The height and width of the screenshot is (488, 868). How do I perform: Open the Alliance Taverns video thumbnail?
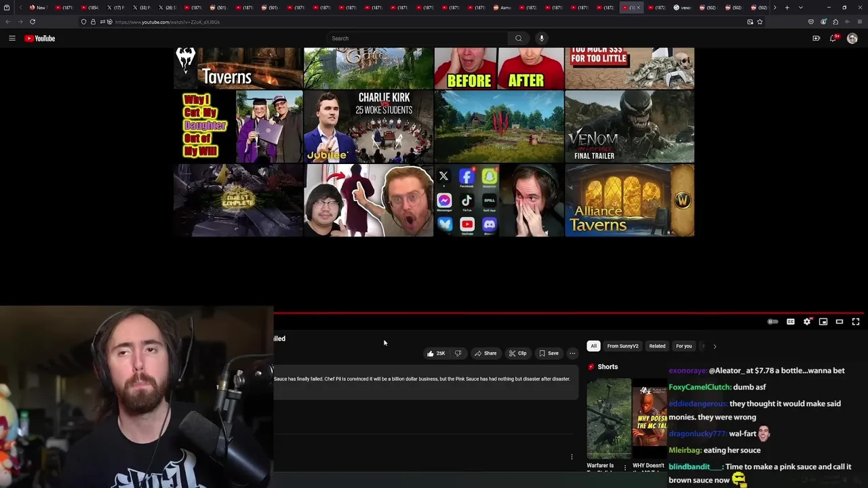point(629,200)
